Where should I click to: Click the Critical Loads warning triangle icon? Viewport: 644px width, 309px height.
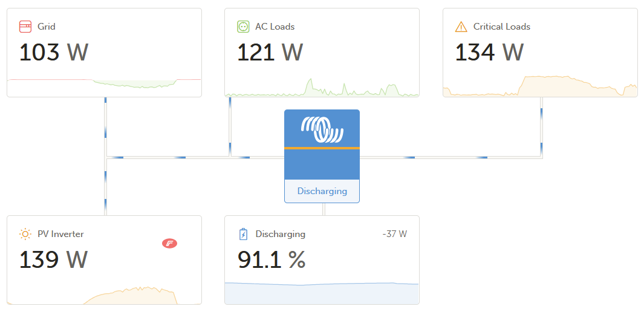coord(461,27)
